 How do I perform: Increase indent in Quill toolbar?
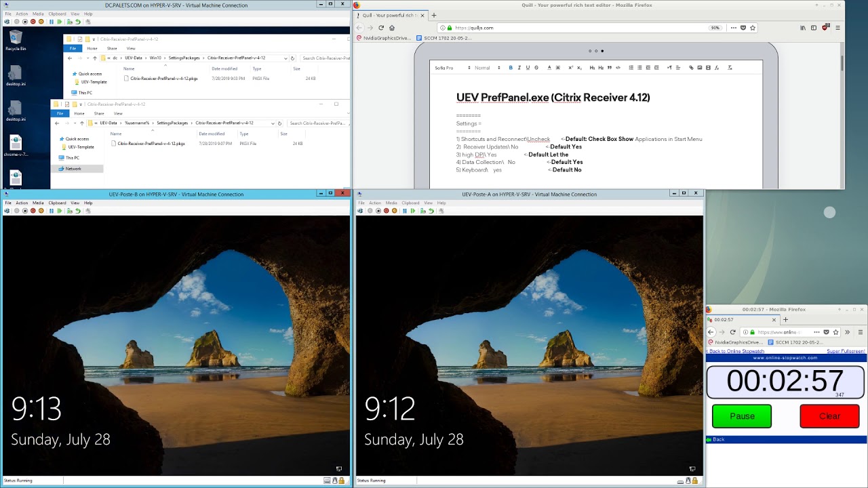(x=656, y=68)
